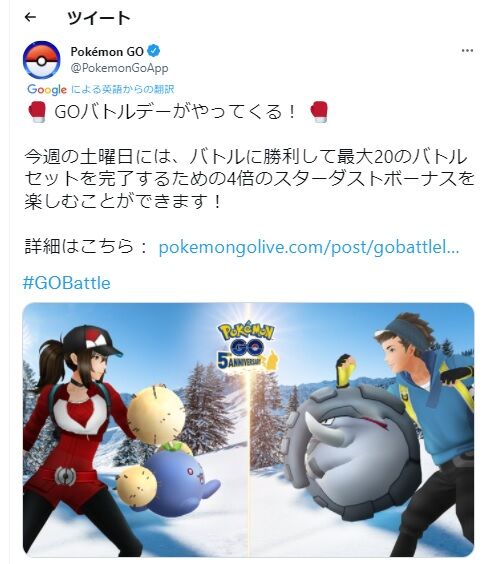Click the left boxing glove emoji
Screen dimensions: 484x564
tap(37, 112)
